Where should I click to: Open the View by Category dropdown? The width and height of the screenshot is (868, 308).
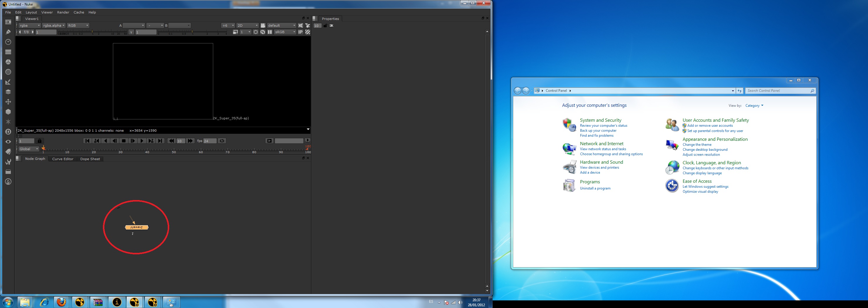pyautogui.click(x=755, y=106)
